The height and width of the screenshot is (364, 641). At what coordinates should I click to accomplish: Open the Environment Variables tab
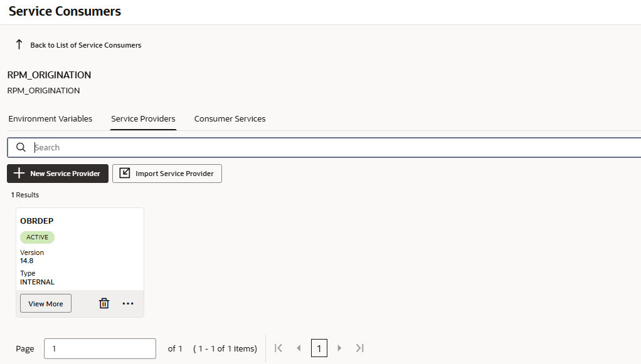[50, 118]
